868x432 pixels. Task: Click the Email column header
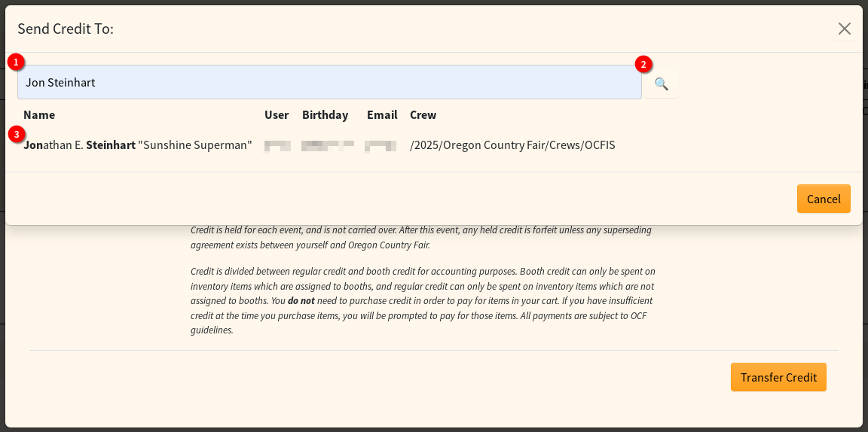[382, 114]
